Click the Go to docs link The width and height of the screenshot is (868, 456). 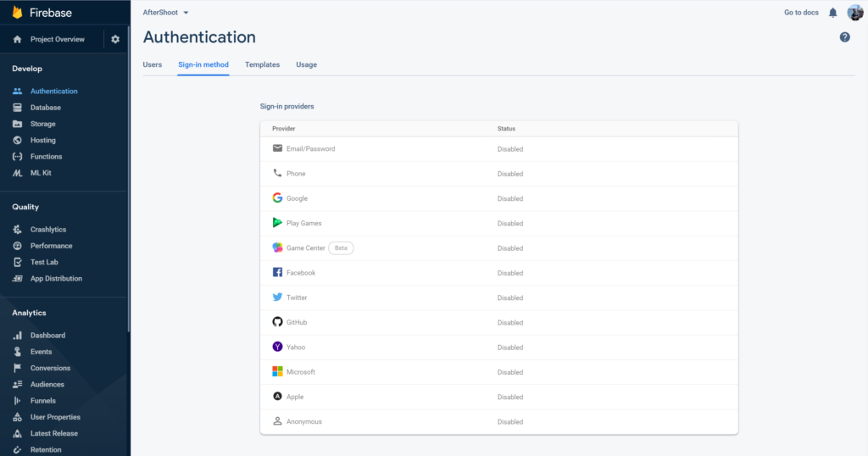tap(801, 12)
